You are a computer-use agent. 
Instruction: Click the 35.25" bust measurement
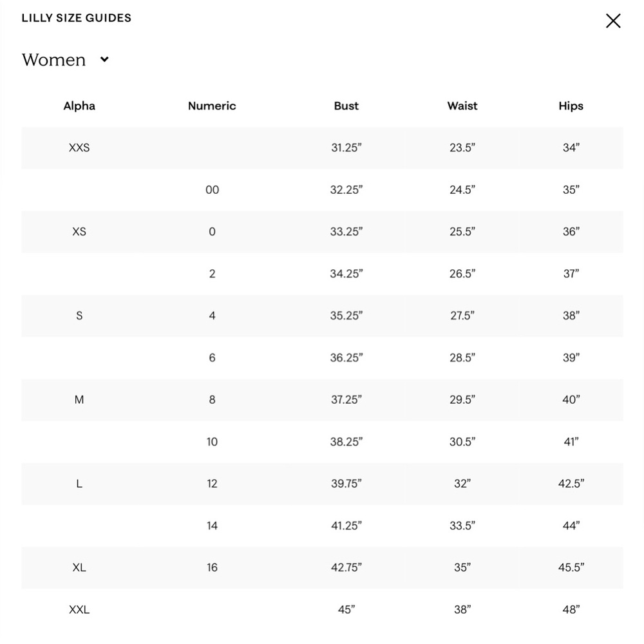click(346, 316)
